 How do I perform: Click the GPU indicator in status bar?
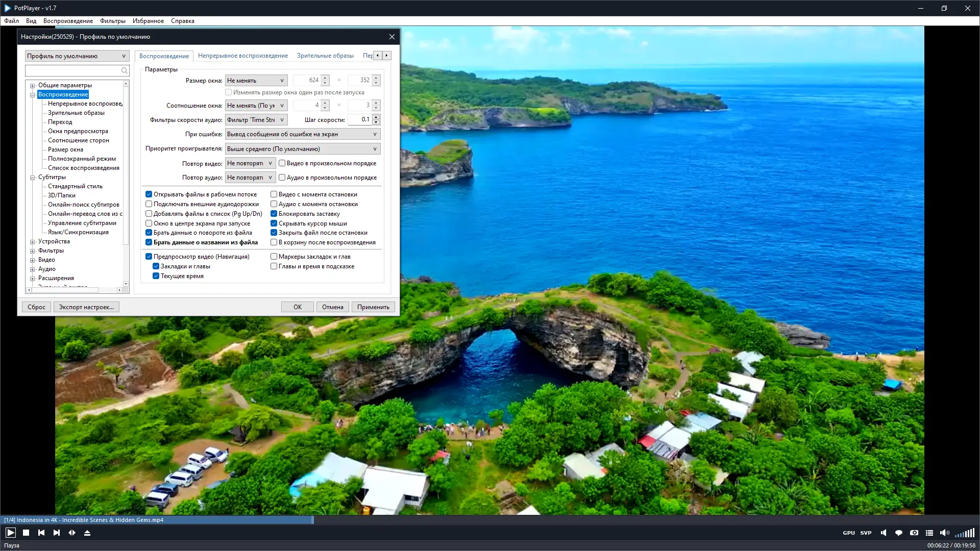(849, 533)
